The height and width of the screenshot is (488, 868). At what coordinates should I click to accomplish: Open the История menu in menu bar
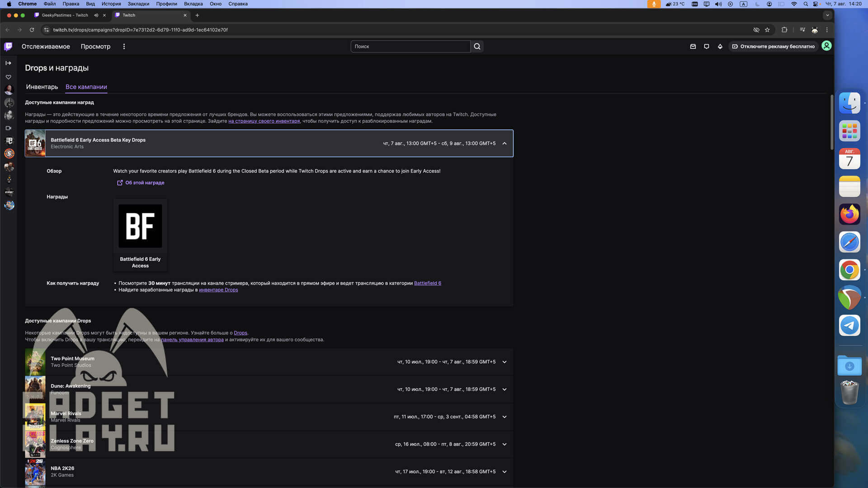pyautogui.click(x=111, y=4)
